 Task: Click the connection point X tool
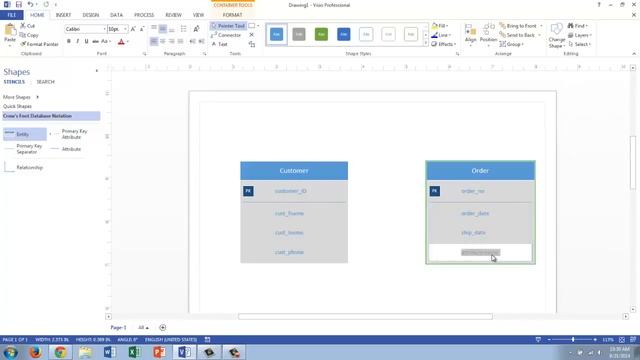[x=251, y=35]
